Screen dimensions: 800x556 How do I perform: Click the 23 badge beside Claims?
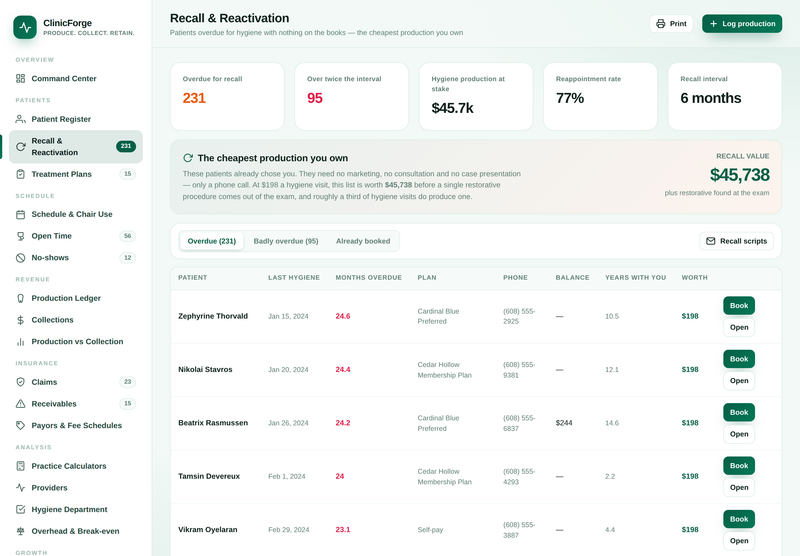tap(128, 382)
